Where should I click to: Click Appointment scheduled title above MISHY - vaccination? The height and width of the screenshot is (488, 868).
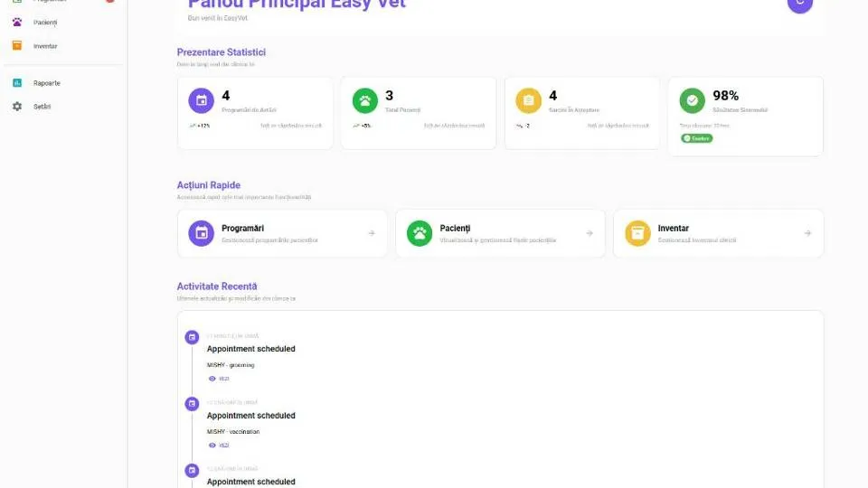pos(251,416)
